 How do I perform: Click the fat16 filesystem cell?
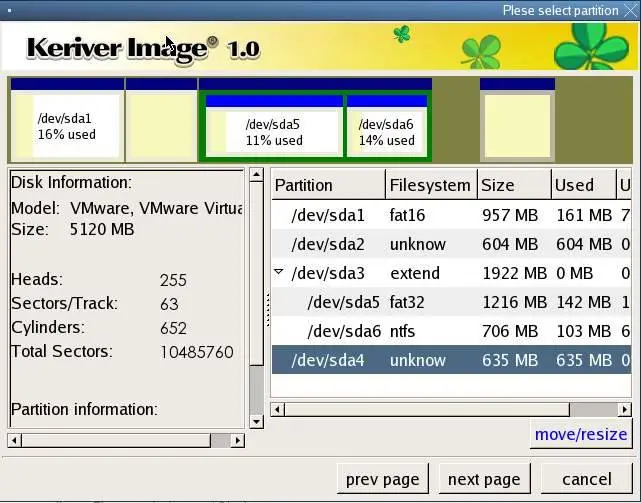pos(407,215)
